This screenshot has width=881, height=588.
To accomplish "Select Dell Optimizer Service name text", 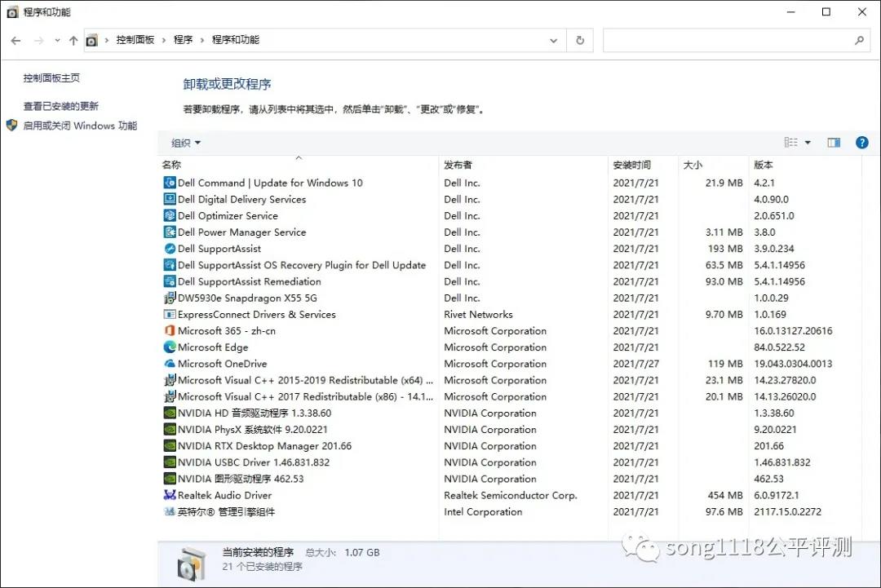I will click(x=228, y=215).
